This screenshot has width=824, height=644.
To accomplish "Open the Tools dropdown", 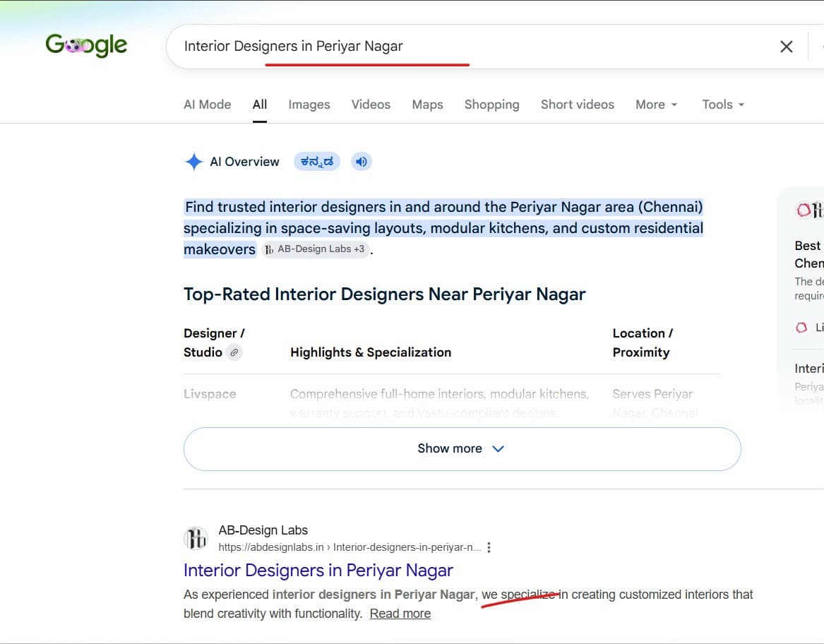I will tap(722, 104).
